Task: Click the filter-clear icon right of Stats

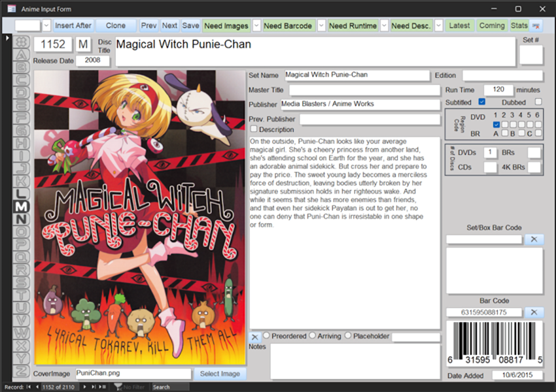Action: tap(536, 26)
